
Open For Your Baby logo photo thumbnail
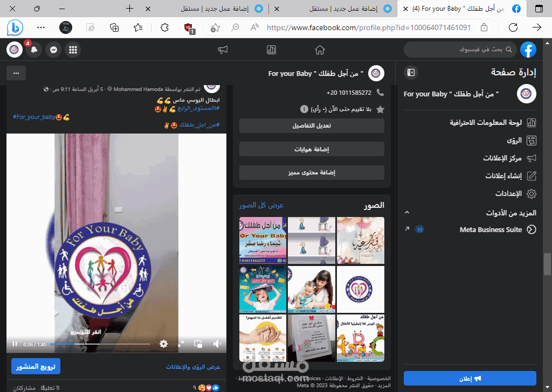(x=361, y=289)
